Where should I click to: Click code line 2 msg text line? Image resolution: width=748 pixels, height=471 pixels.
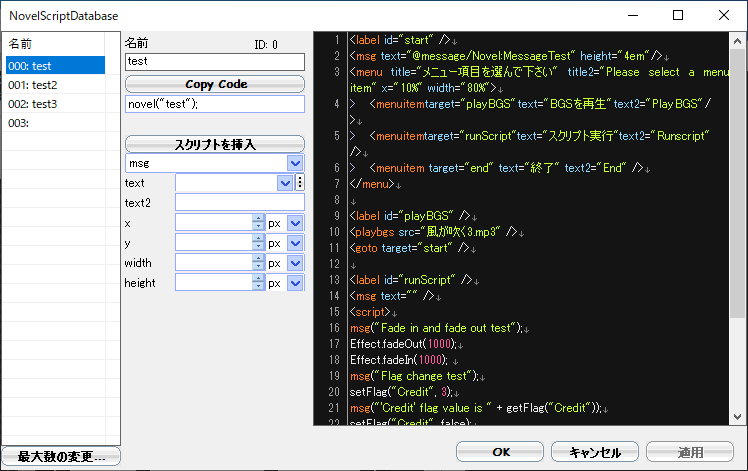(509, 56)
